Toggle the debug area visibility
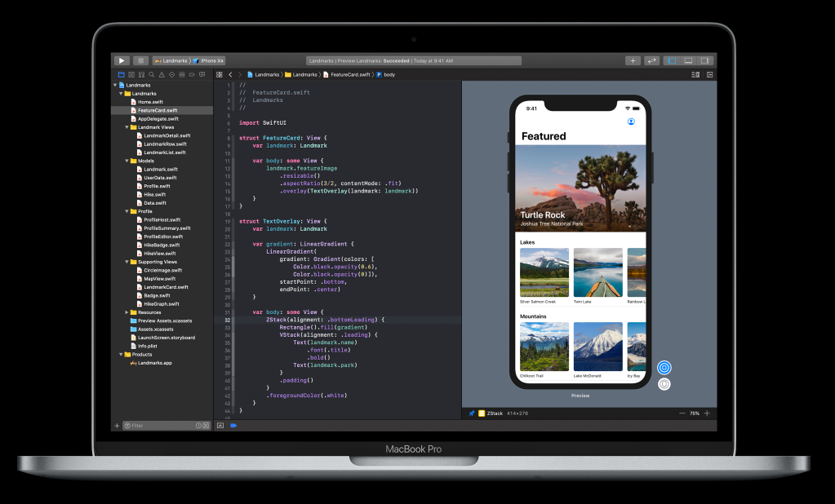 (x=688, y=60)
